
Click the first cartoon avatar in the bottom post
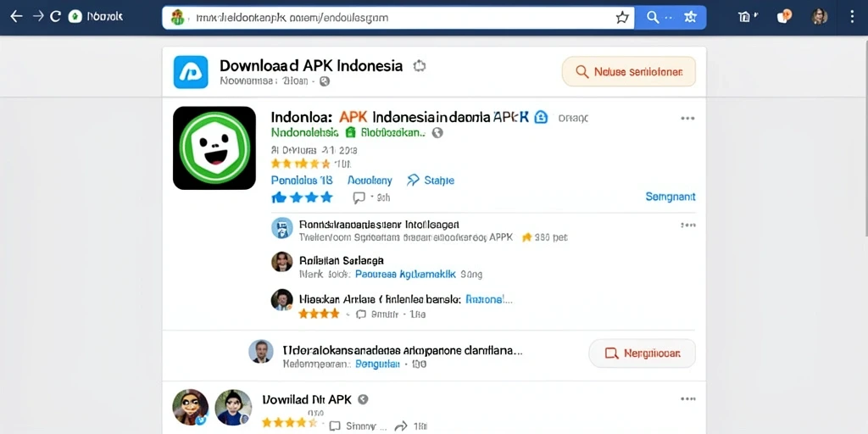pyautogui.click(x=191, y=408)
